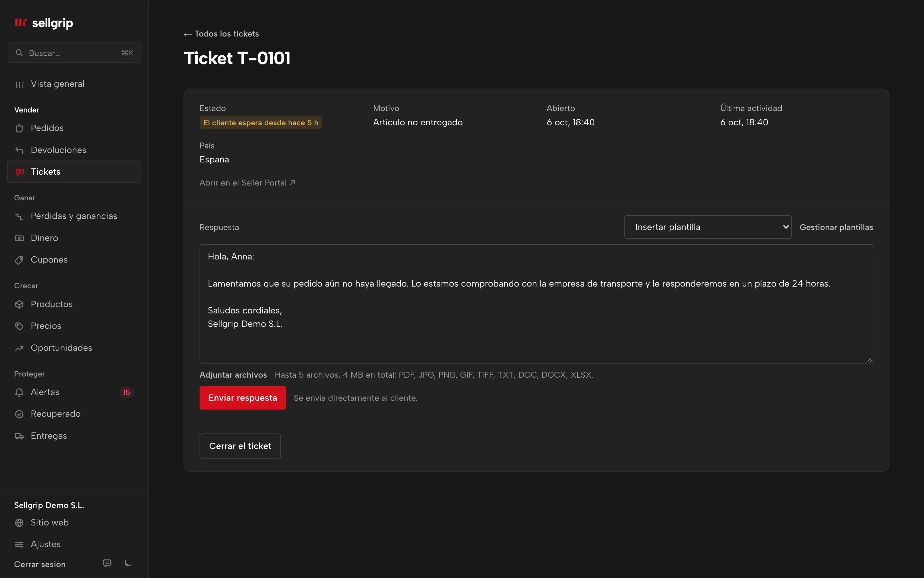This screenshot has width=924, height=578.
Task: Click the Tickets chat bubble icon
Action: coord(19,172)
